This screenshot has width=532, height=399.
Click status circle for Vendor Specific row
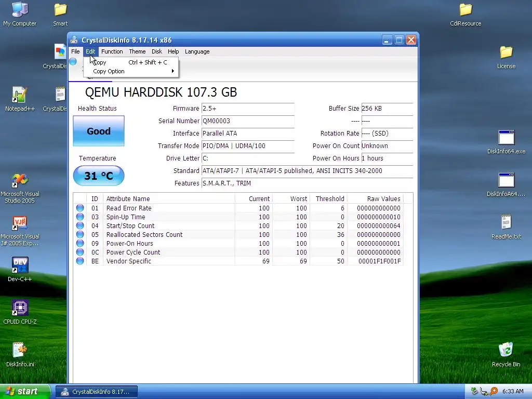80,261
